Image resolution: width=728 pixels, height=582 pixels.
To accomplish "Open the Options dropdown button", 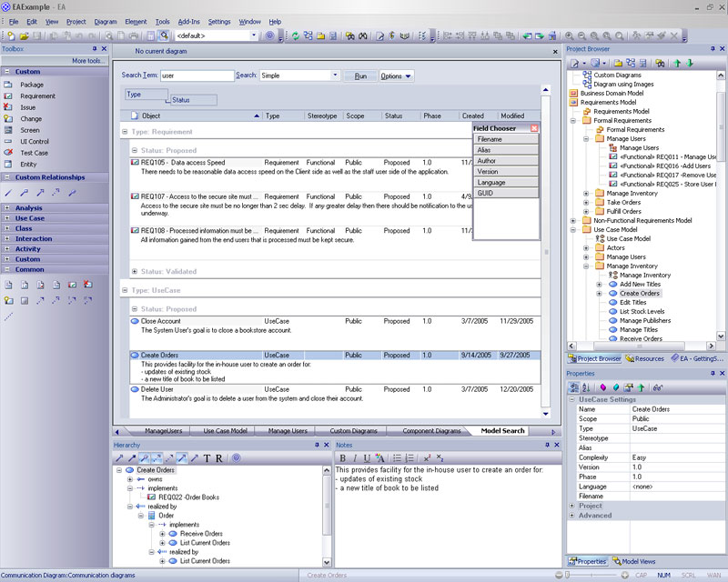I will [x=396, y=76].
